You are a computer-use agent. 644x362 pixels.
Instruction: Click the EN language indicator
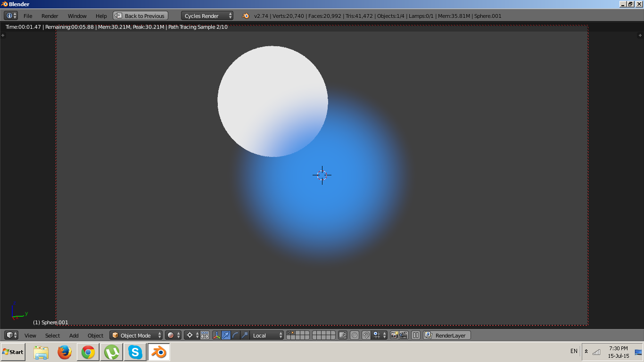(574, 351)
